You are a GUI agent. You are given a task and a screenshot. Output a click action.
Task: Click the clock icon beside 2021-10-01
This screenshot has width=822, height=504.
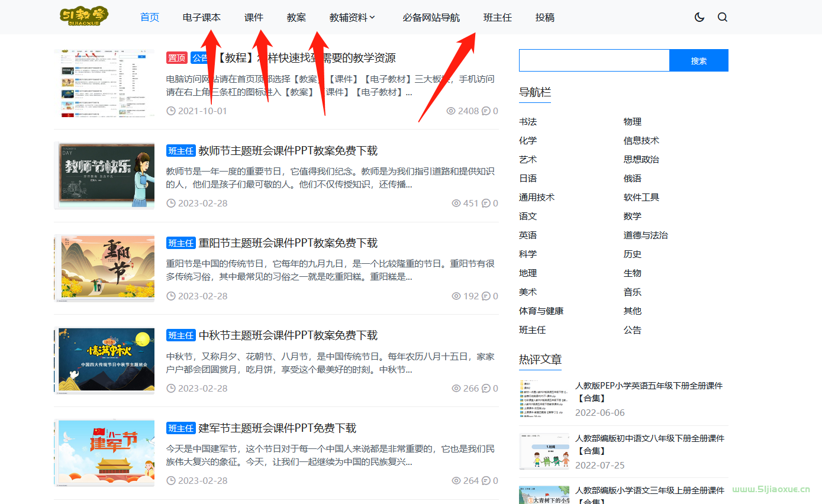pos(171,111)
